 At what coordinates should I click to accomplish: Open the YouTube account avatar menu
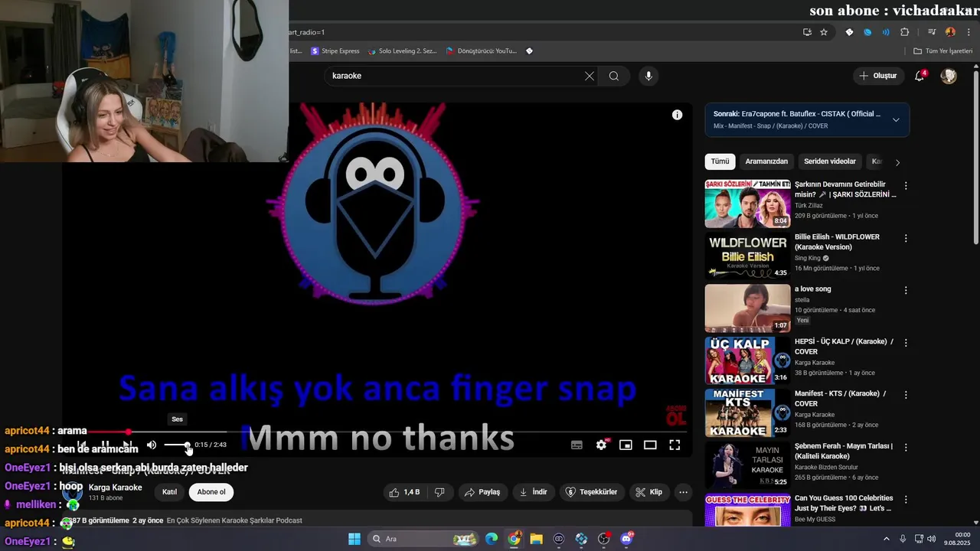(949, 76)
